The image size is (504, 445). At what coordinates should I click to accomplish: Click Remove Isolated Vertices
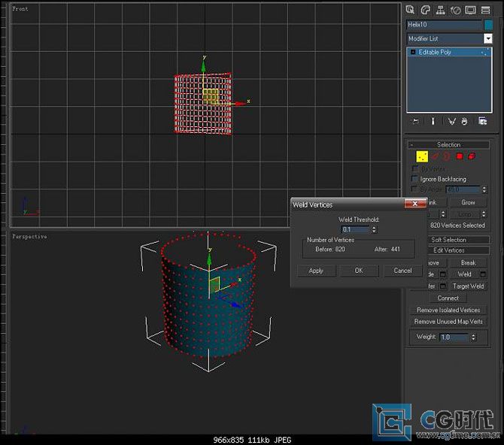pos(448,310)
